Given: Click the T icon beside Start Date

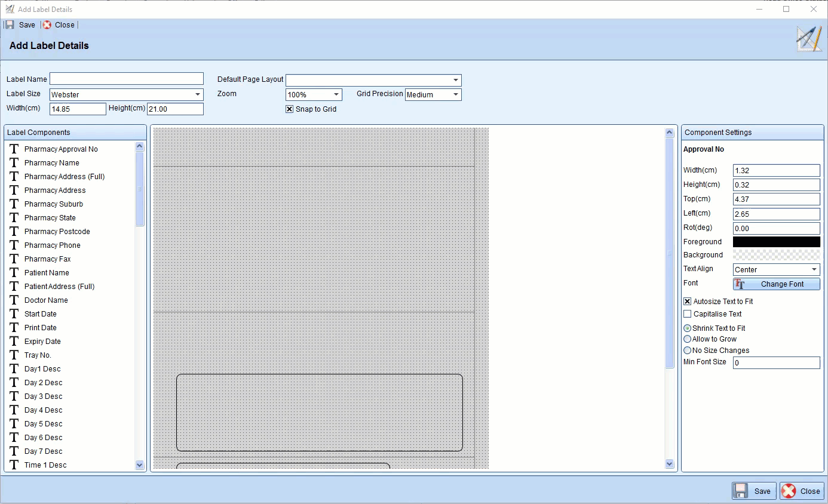Looking at the screenshot, I should [x=14, y=314].
